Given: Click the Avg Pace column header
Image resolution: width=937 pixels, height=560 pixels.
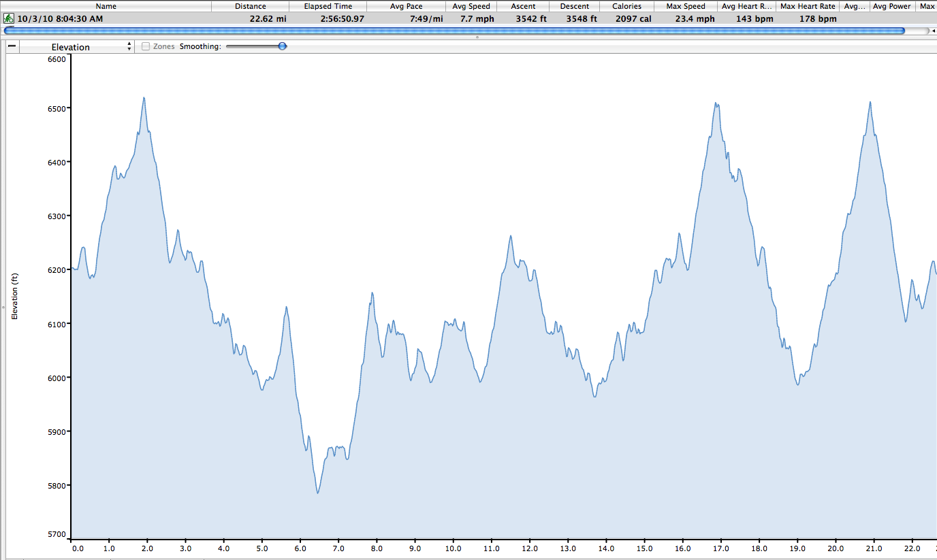Looking at the screenshot, I should pos(405,6).
